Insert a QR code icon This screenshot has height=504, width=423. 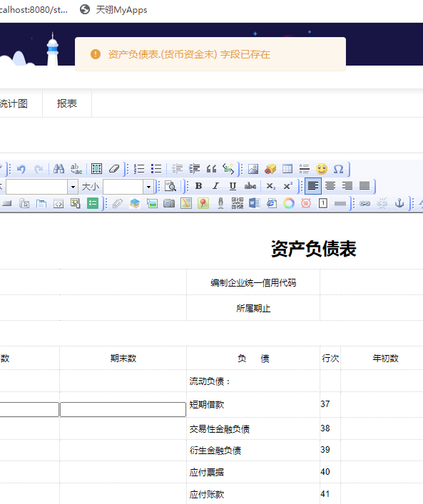[x=238, y=203]
